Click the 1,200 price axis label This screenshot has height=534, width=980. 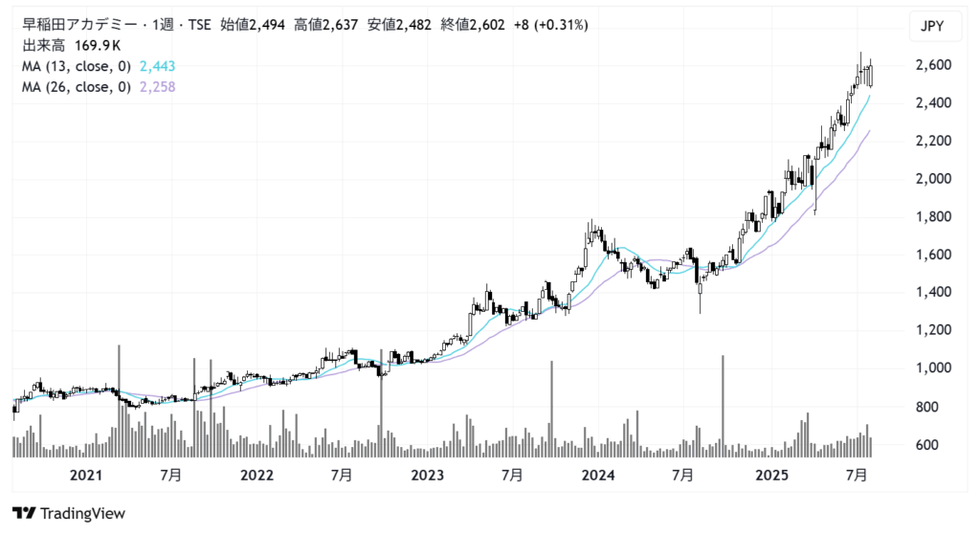tap(933, 329)
